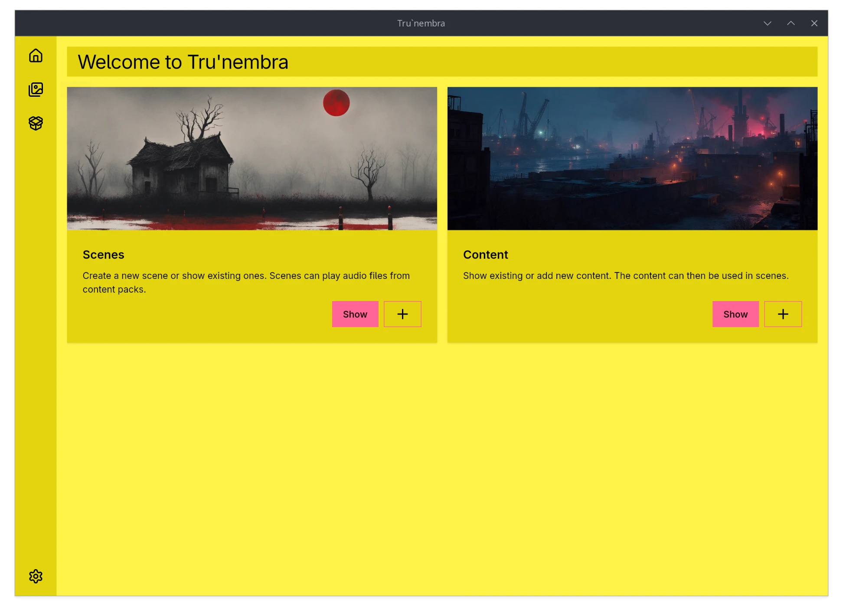Click the haunted house scene image
843x616 pixels.
[252, 158]
